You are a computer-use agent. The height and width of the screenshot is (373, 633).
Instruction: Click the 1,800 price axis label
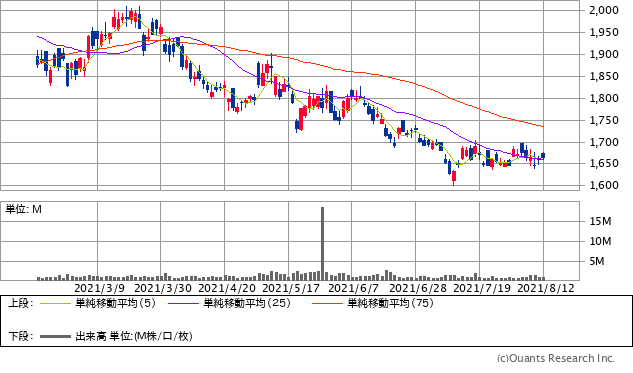(604, 98)
